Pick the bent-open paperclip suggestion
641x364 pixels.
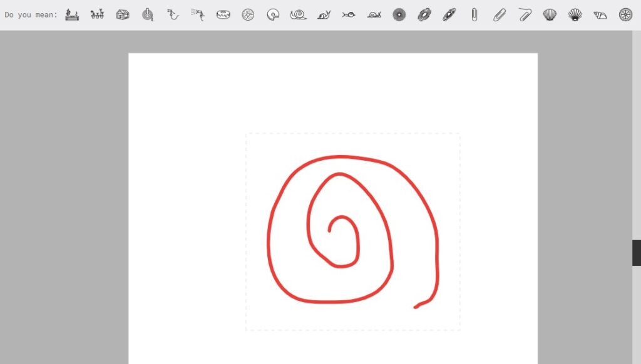pyautogui.click(x=525, y=15)
